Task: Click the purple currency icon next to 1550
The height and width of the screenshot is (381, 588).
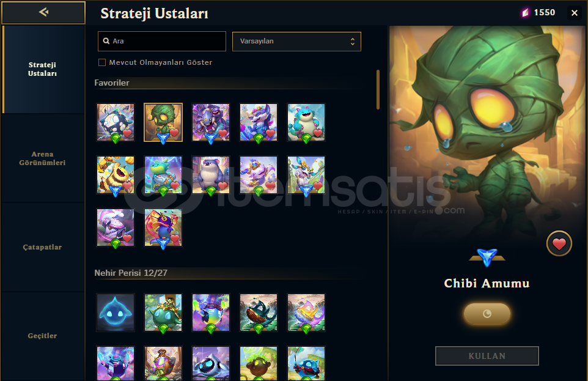Action: 526,13
